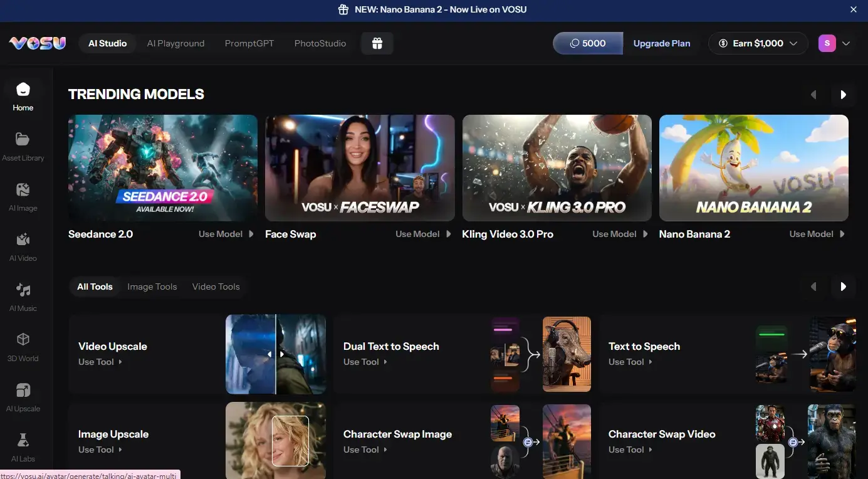868x479 pixels.
Task: Click the Upgrade Plan button
Action: point(662,43)
